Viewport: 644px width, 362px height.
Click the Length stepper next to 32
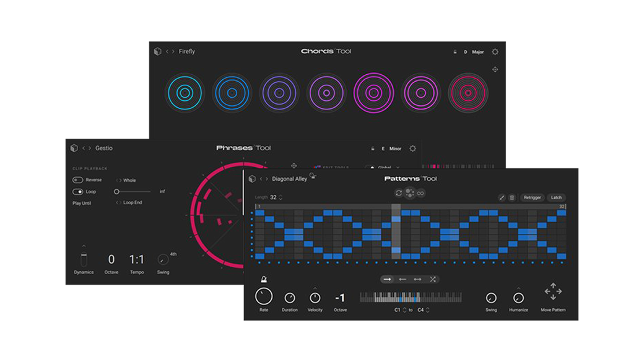point(281,197)
